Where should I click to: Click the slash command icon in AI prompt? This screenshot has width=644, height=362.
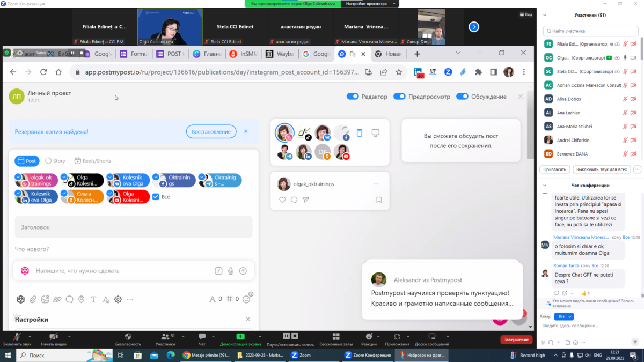218,271
